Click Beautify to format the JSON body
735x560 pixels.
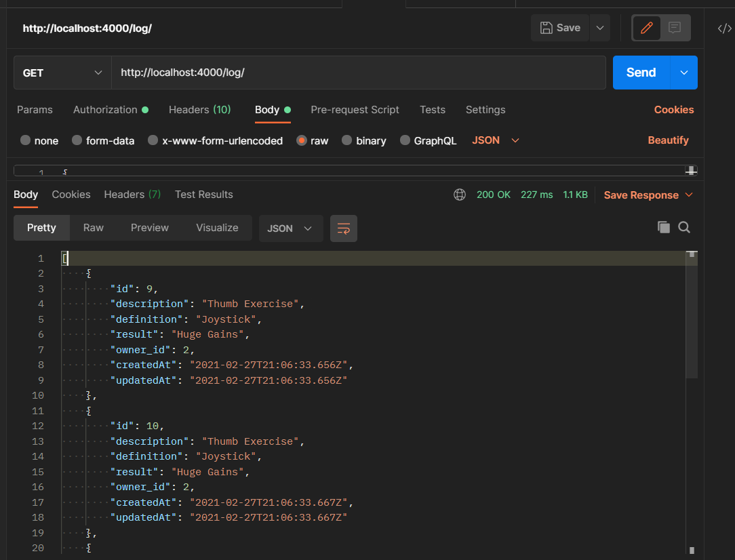coord(668,140)
